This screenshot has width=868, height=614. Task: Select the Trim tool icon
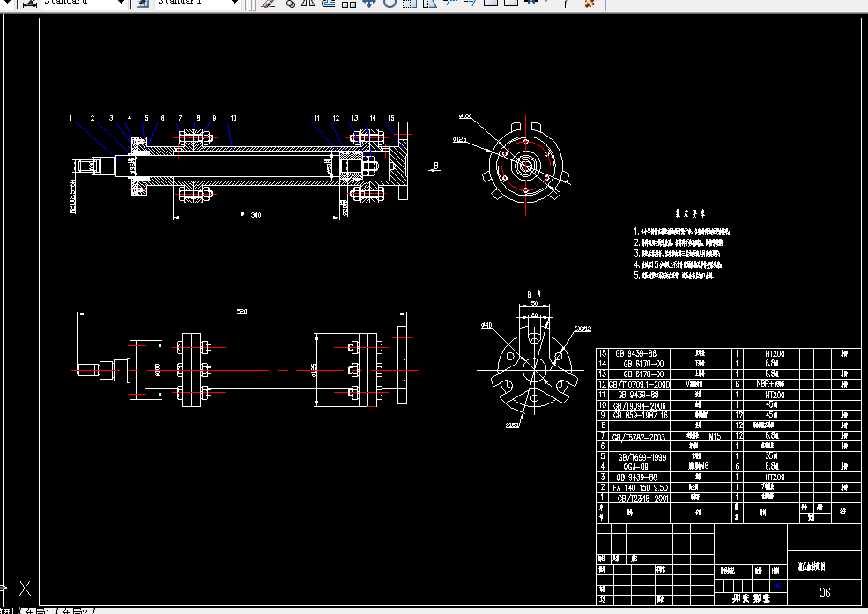450,3
